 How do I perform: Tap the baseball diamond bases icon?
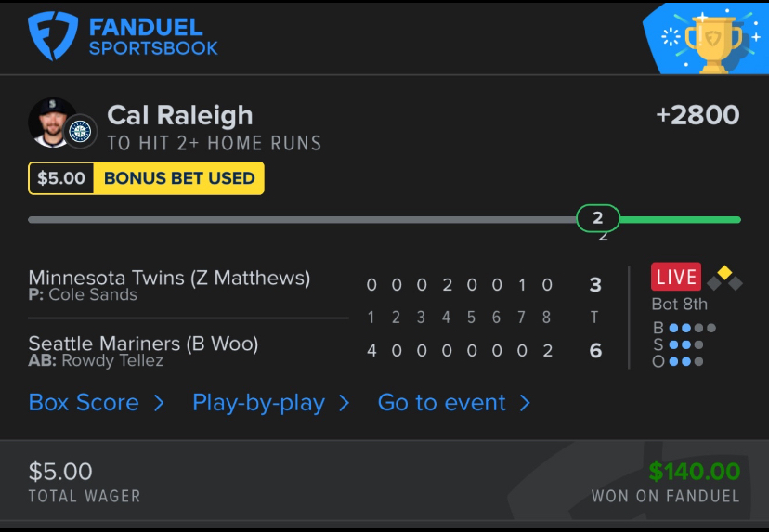[724, 278]
